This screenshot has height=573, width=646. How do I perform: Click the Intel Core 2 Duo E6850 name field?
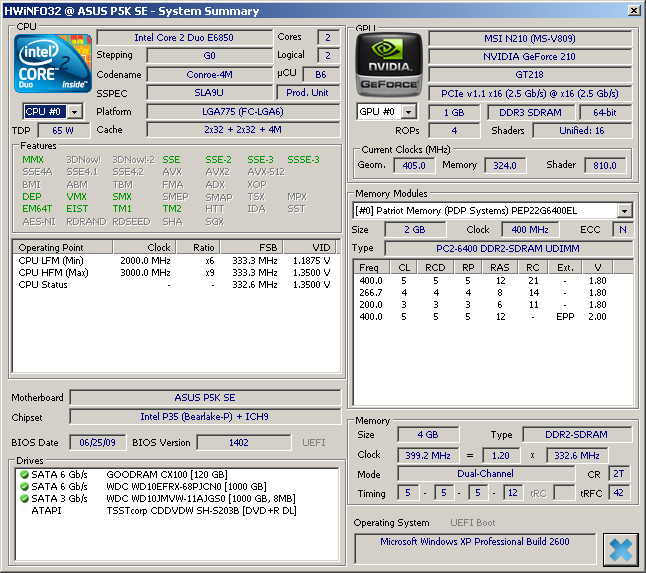tap(184, 37)
